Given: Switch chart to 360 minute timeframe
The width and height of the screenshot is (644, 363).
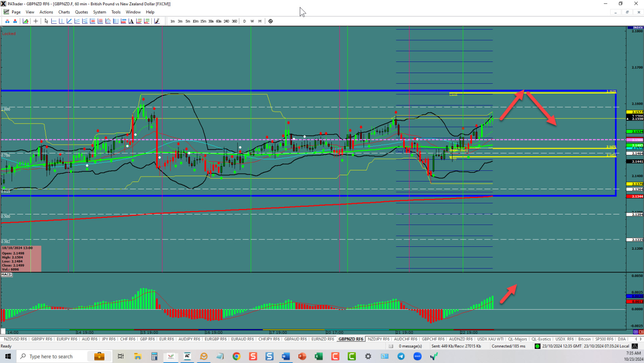Looking at the screenshot, I should tap(234, 21).
